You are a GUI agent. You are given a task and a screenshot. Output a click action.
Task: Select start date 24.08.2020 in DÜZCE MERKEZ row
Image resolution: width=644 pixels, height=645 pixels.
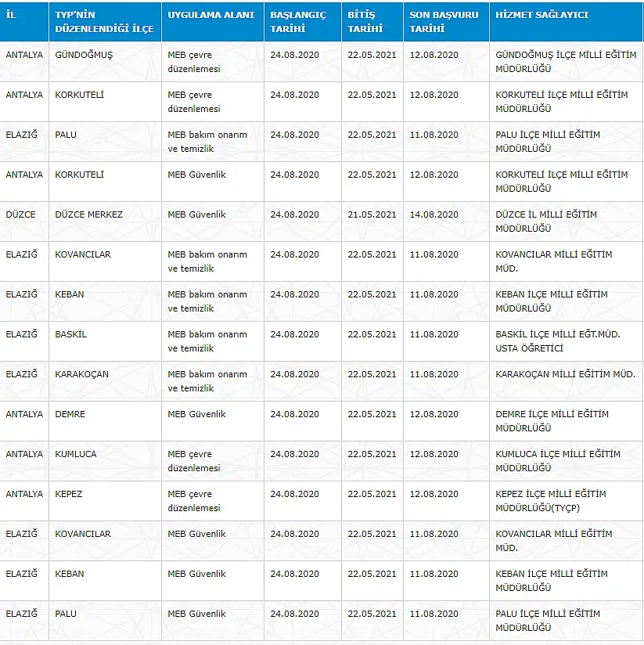coord(303,222)
